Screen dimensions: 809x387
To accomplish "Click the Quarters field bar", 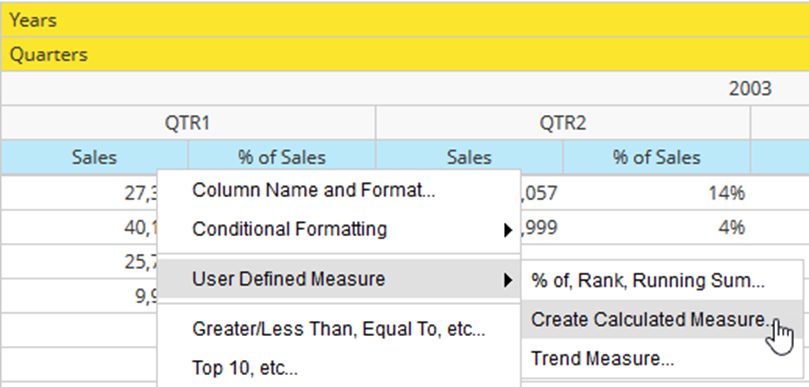I will point(404,54).
